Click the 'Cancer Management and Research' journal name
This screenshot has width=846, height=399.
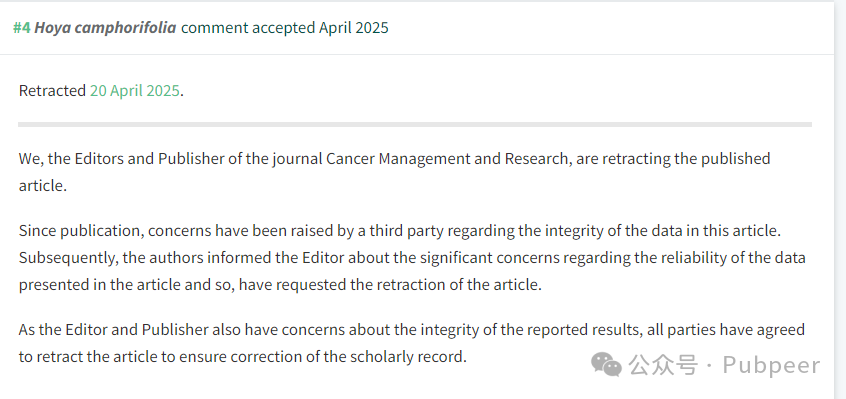coord(447,159)
